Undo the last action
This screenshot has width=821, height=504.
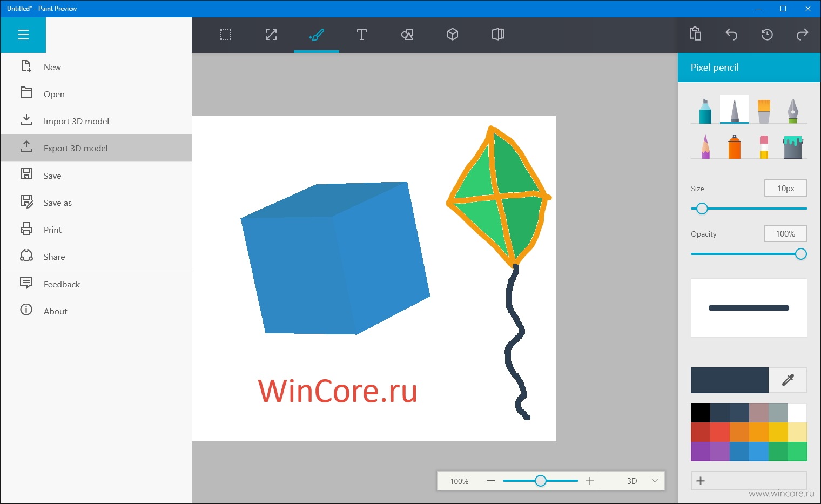[x=731, y=35]
